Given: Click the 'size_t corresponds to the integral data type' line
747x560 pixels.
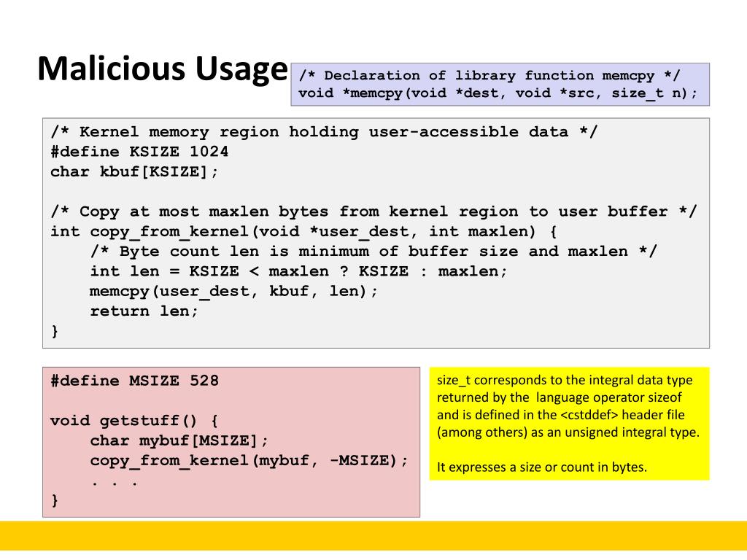Looking at the screenshot, I should (565, 381).
